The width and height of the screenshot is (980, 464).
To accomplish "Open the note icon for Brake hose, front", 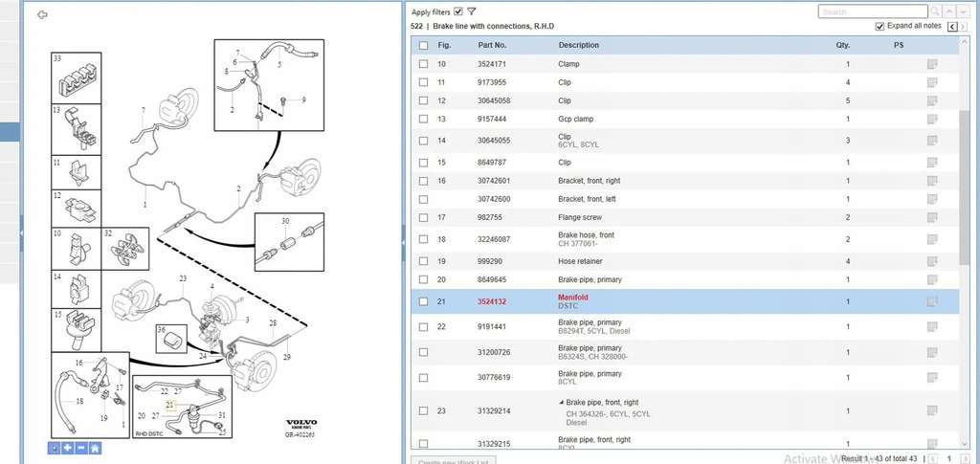I will tap(932, 239).
